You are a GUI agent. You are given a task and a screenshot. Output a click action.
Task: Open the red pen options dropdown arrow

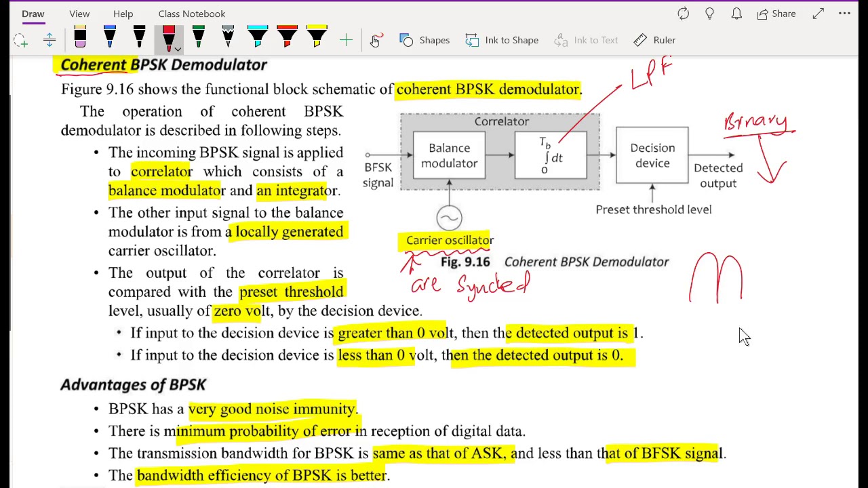[x=177, y=49]
